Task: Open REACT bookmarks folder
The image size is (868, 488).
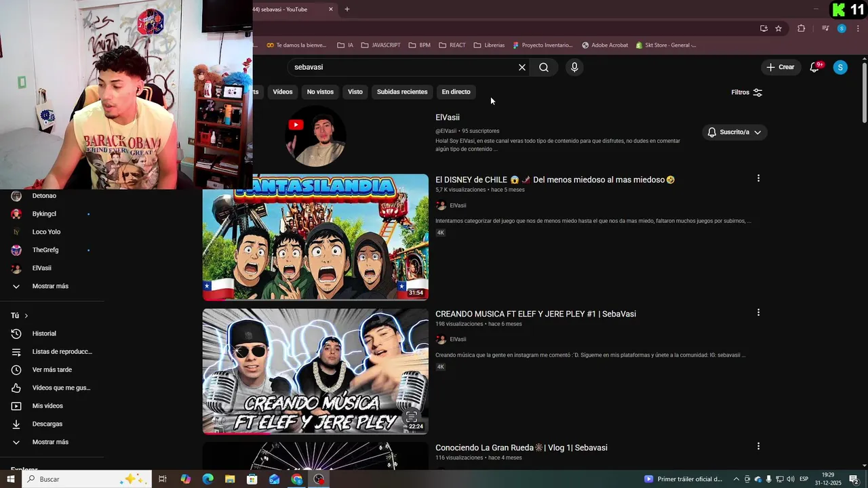Action: pyautogui.click(x=452, y=45)
